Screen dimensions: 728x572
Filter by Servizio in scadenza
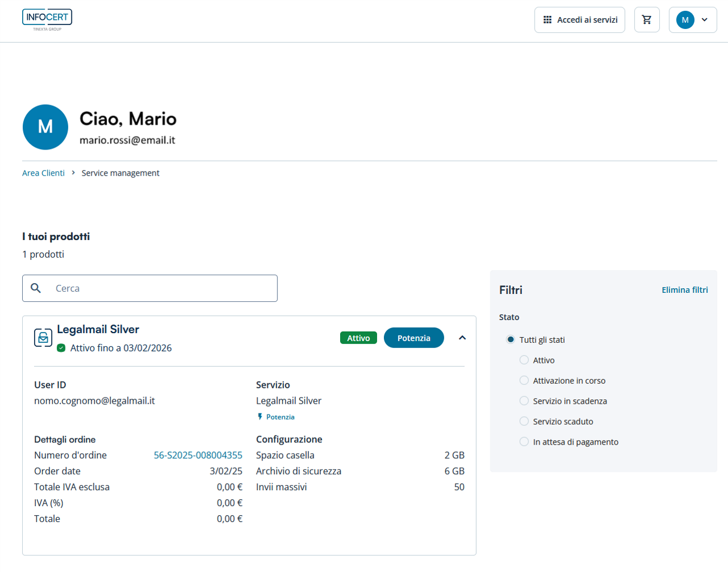[x=524, y=401]
